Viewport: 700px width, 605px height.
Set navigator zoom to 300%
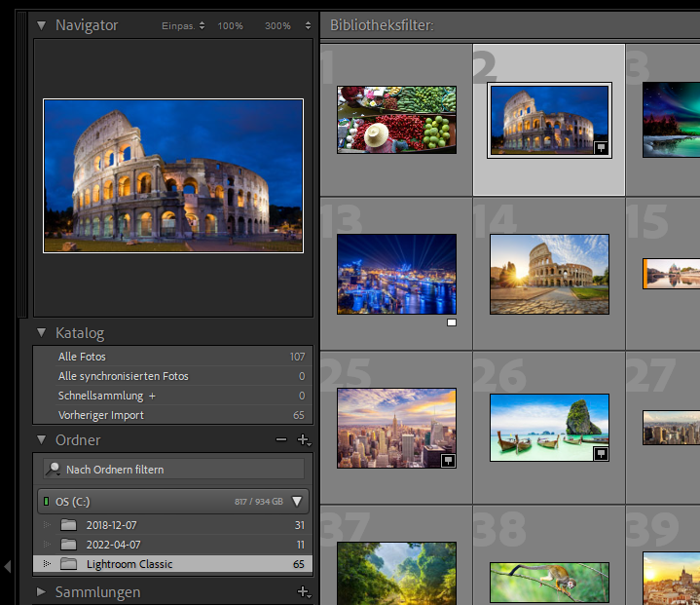tap(277, 26)
